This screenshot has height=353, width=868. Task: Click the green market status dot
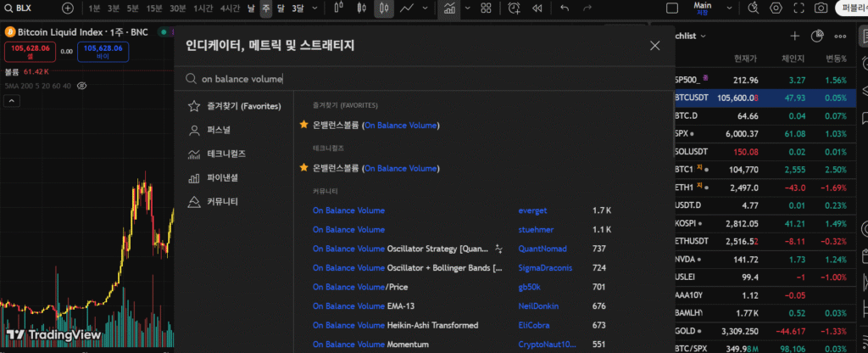(164, 32)
